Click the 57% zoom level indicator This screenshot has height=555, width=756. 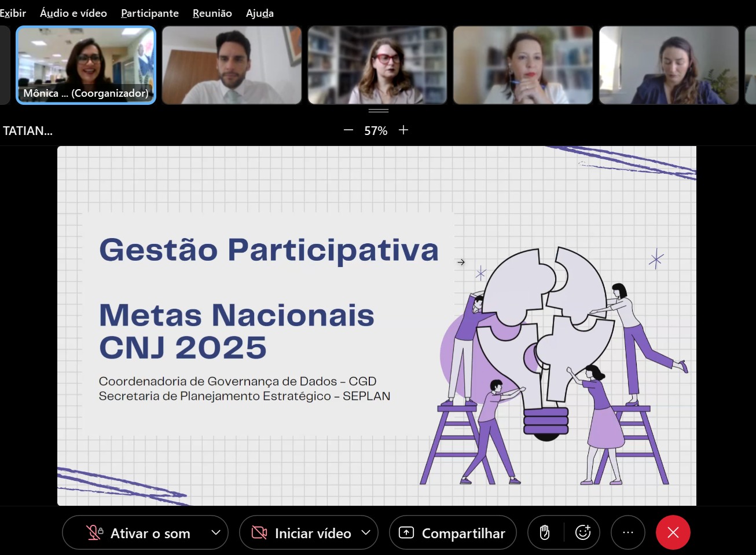pos(376,131)
